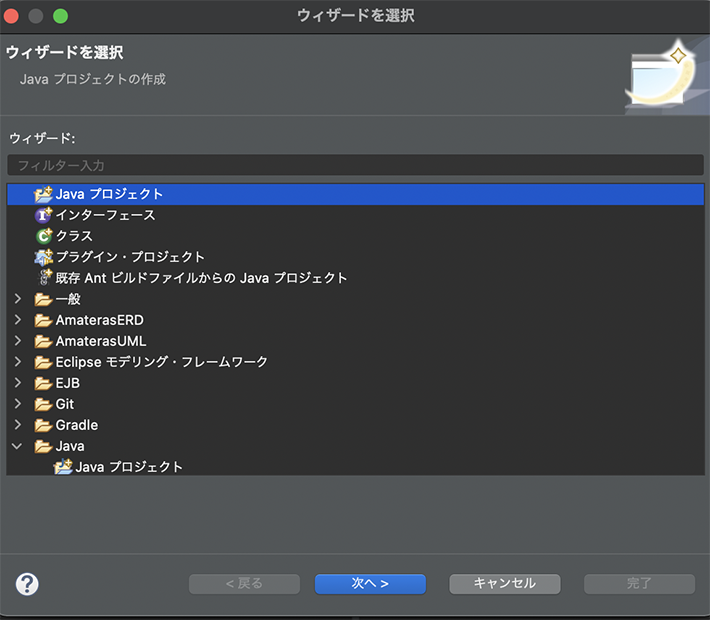Click the AmaterasUML folder icon
The height and width of the screenshot is (620, 710).
click(x=43, y=341)
